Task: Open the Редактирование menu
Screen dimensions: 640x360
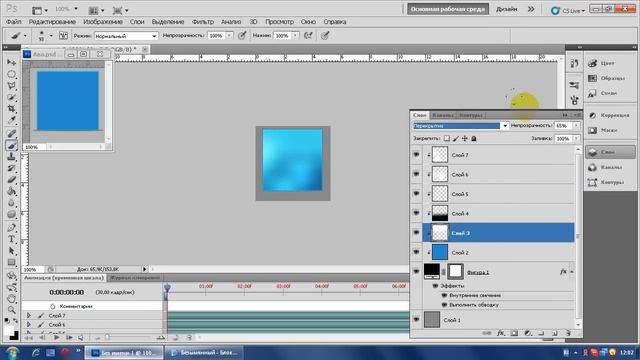Action: pyautogui.click(x=52, y=22)
